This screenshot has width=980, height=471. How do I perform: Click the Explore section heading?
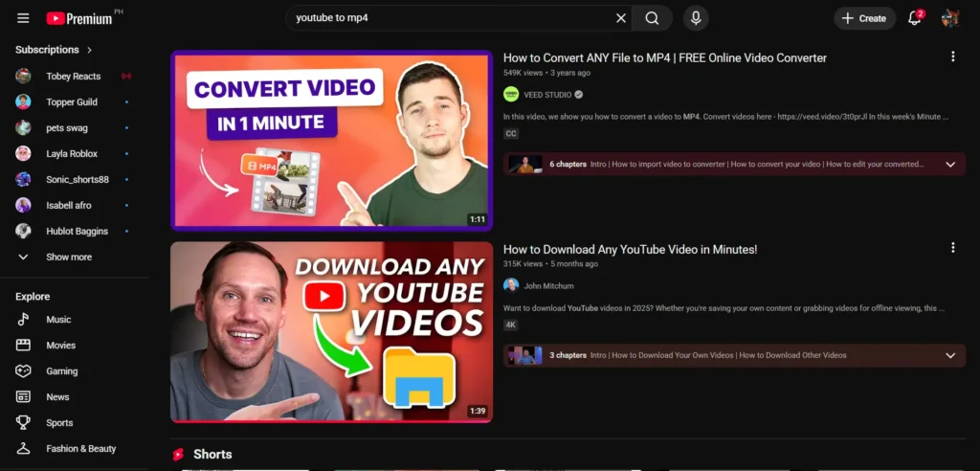click(33, 297)
